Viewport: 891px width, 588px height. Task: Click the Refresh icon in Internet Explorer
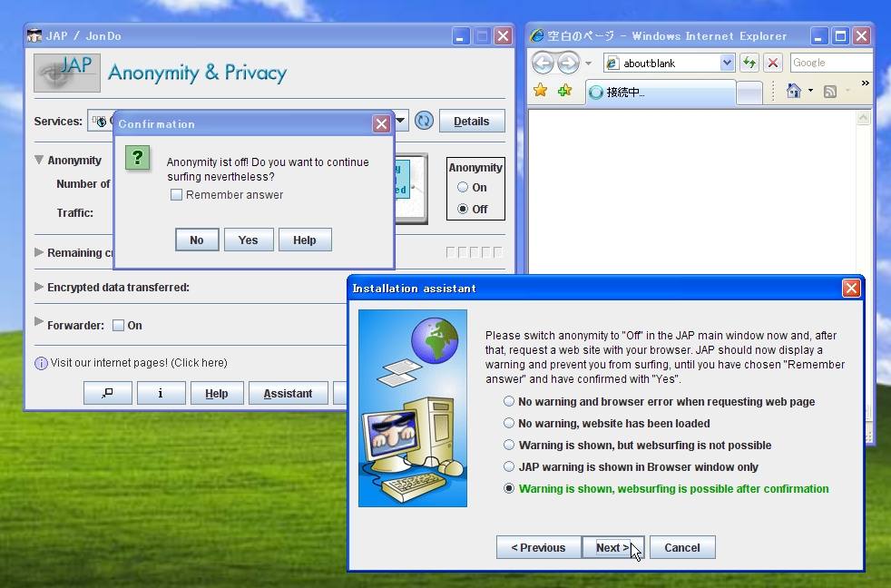[x=749, y=63]
